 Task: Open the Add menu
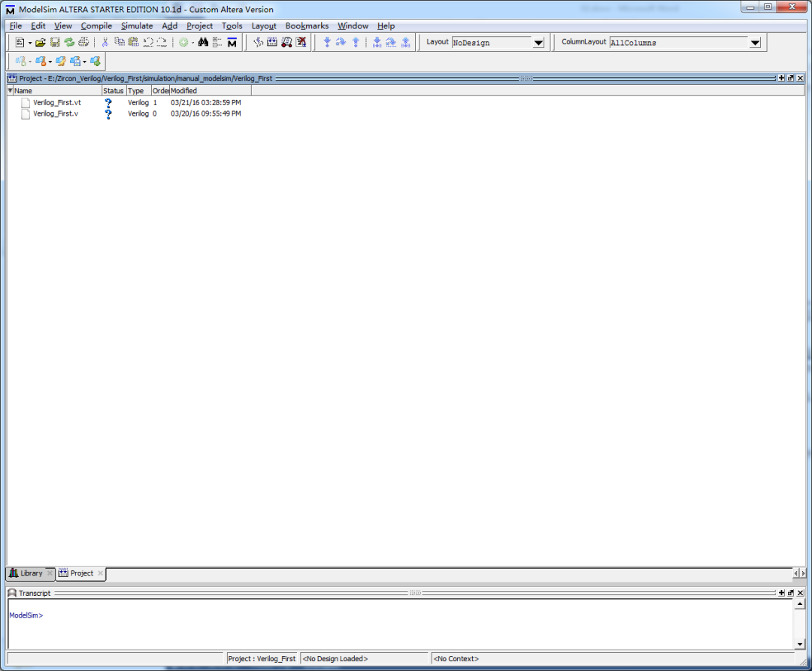point(169,26)
